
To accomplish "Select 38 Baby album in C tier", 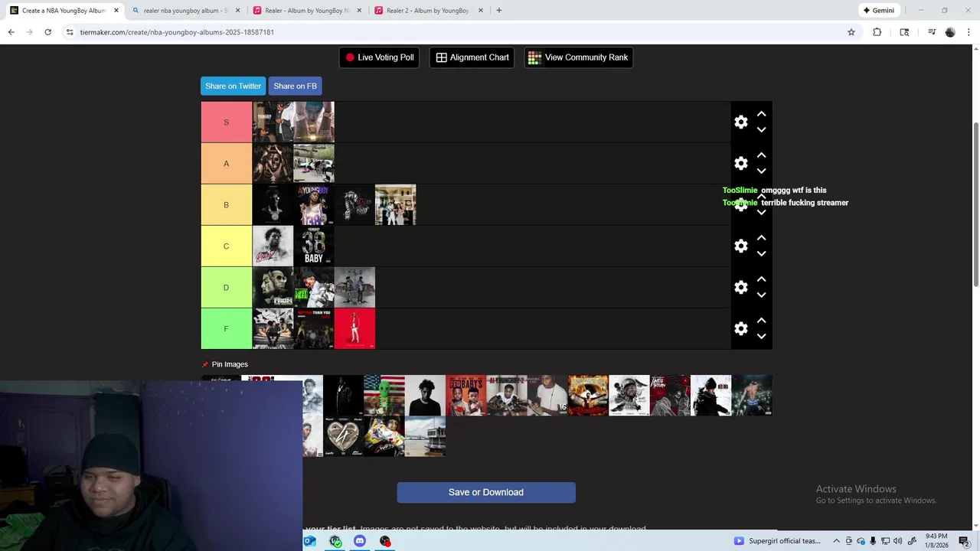I will (314, 246).
